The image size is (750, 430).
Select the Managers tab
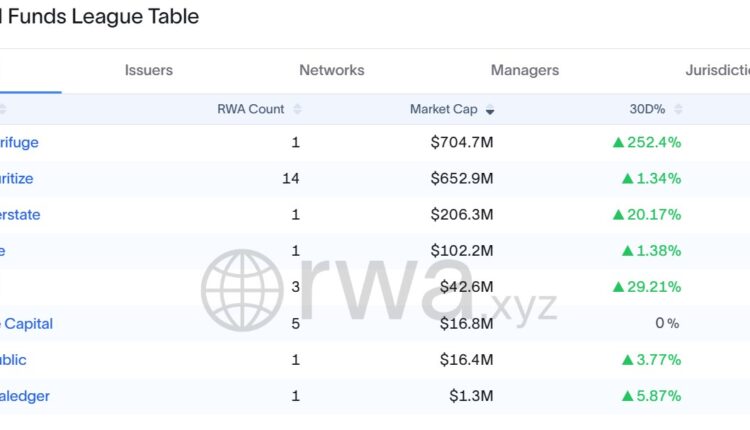point(524,70)
